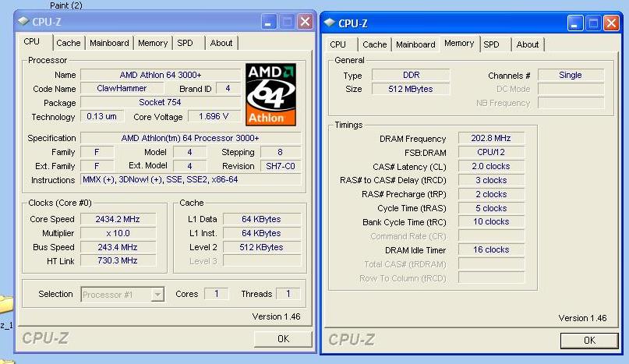Click the 202.8 MHz DRAM frequency value
This screenshot has height=364, width=629.
pos(491,138)
